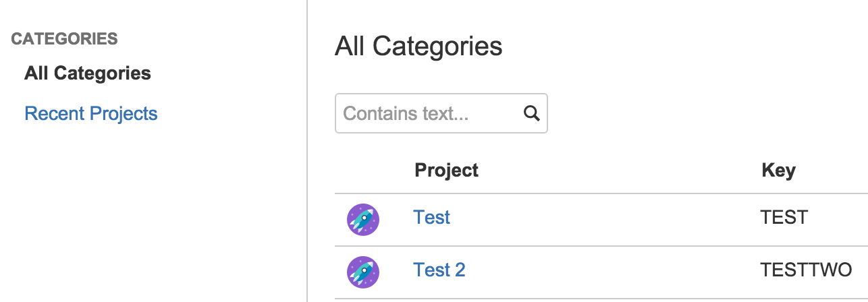Click the rocket avatar of Test project
Image resolution: width=868 pixels, height=302 pixels.
pos(363,220)
